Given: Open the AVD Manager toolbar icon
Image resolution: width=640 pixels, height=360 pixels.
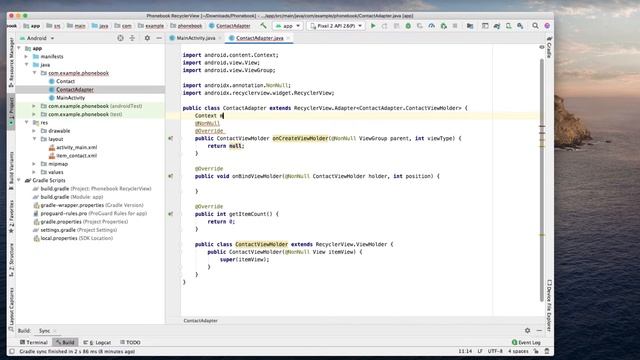Looking at the screenshot, I should point(509,26).
